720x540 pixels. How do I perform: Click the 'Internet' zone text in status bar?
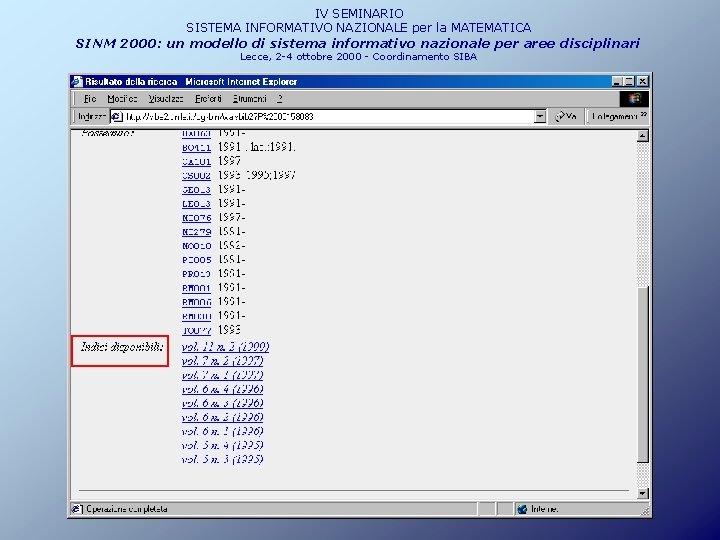tap(545, 509)
